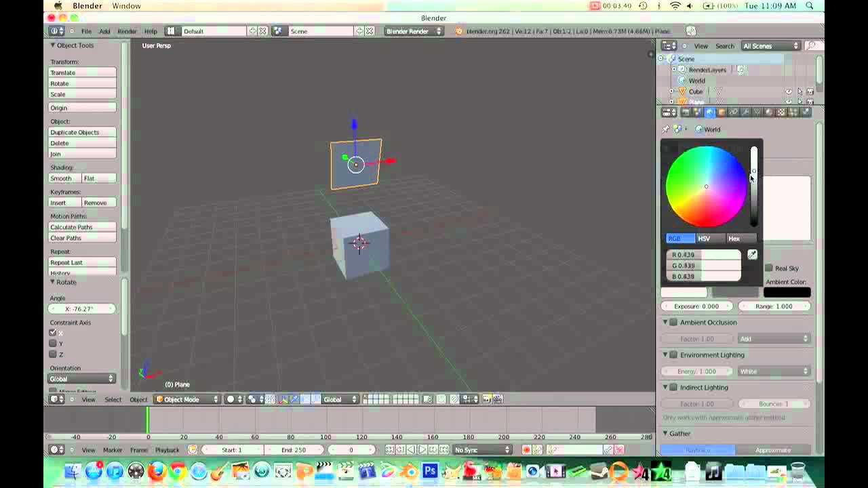This screenshot has width=868, height=488.
Task: Click the Calculate Paths button
Action: pyautogui.click(x=82, y=227)
